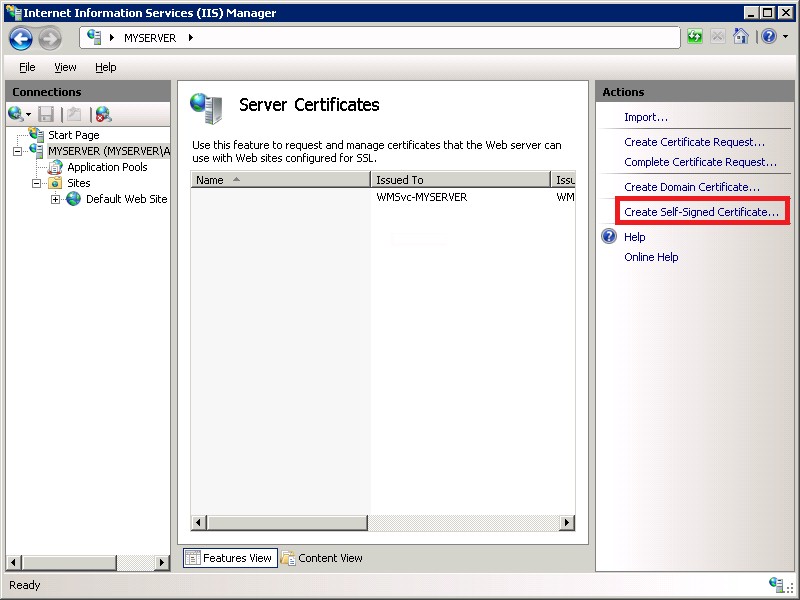Click the Create New Connection globe icon

16,114
